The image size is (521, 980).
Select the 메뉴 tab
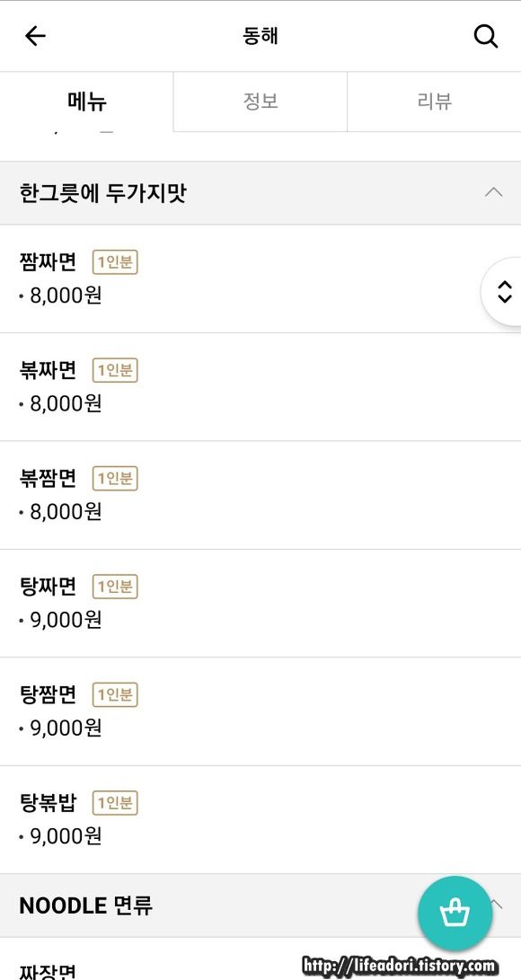point(87,102)
